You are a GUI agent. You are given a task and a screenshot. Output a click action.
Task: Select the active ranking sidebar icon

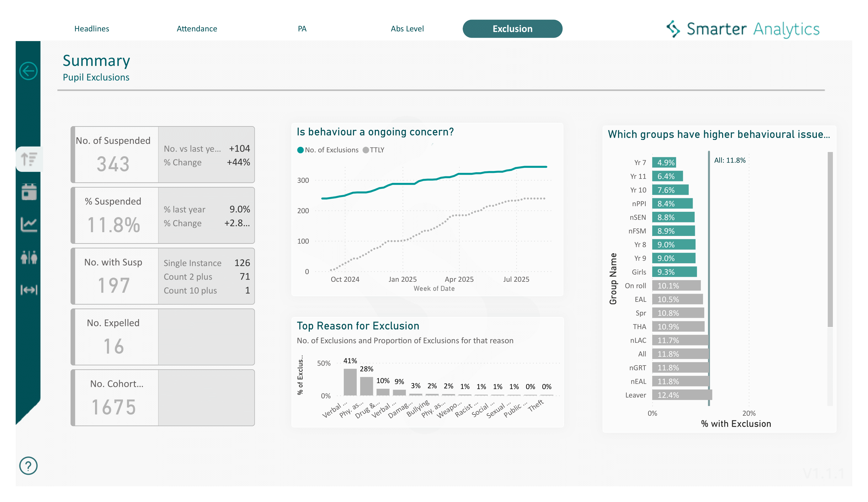click(x=29, y=159)
